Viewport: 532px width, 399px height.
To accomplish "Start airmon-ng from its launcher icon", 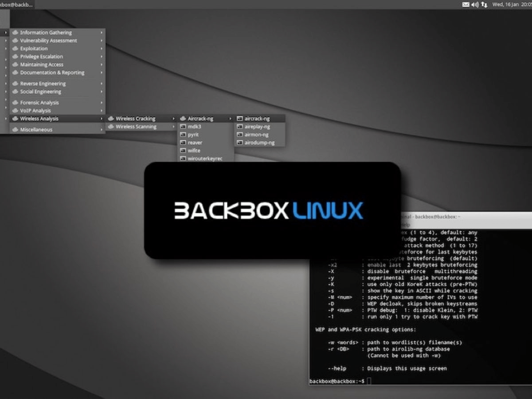I will (240, 135).
